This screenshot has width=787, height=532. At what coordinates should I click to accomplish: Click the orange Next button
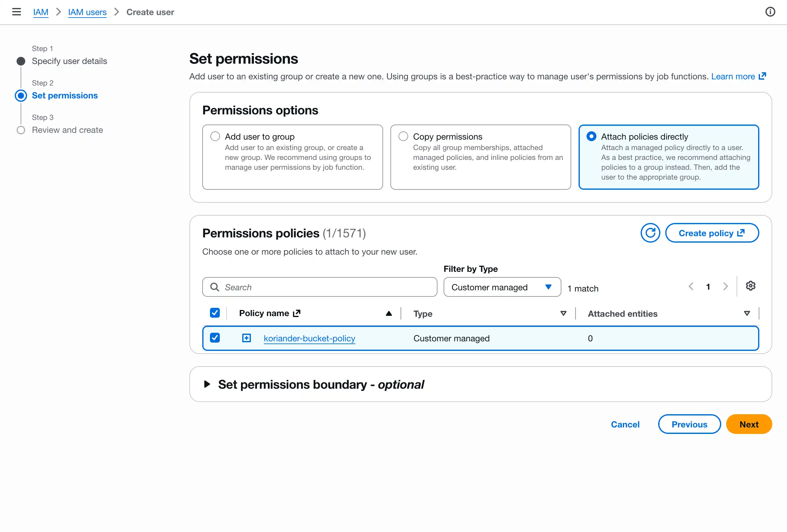(x=749, y=424)
